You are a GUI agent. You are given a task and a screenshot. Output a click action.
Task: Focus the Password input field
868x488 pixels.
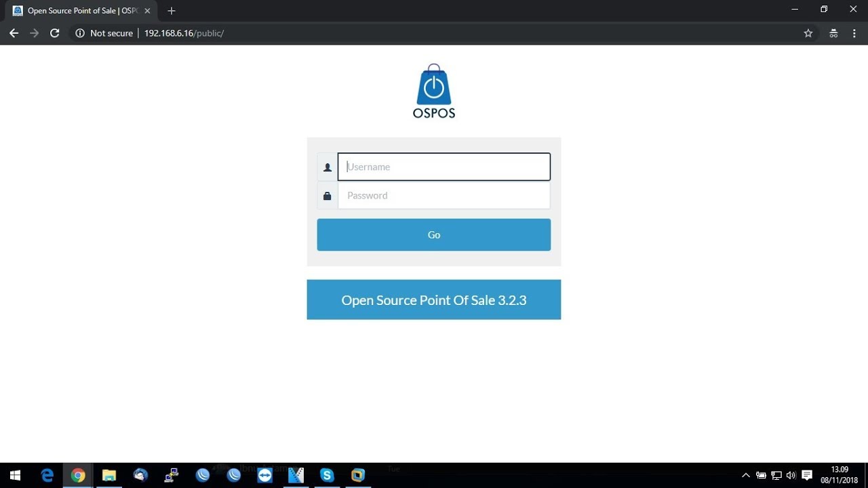point(443,195)
